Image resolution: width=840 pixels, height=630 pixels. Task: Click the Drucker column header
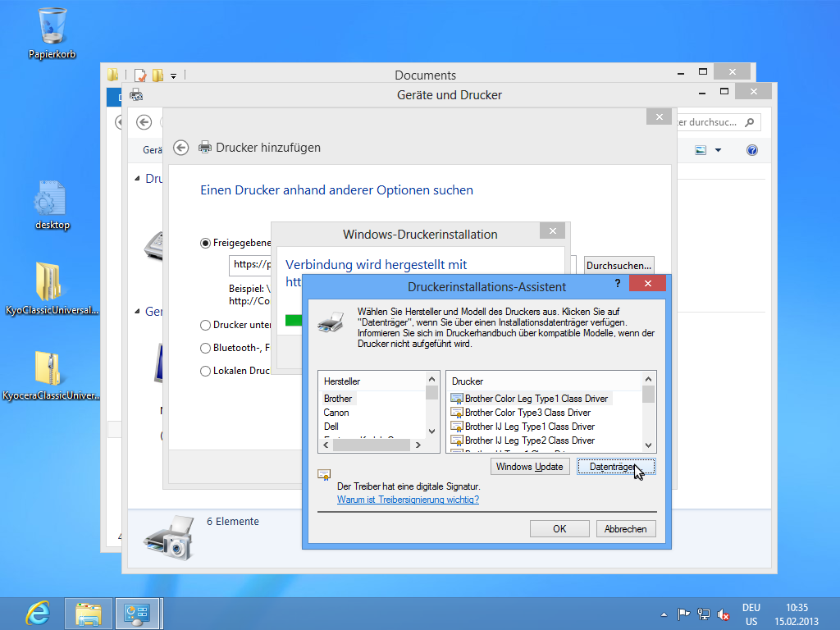545,381
